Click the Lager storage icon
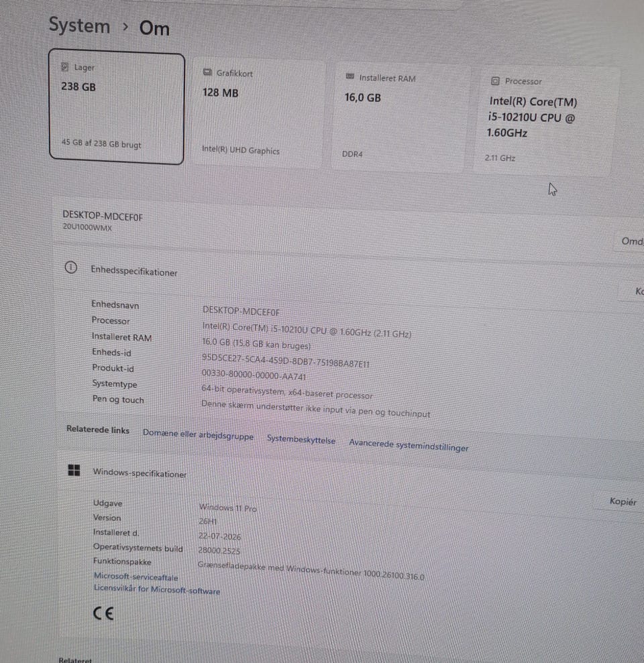The width and height of the screenshot is (644, 663). (65, 66)
